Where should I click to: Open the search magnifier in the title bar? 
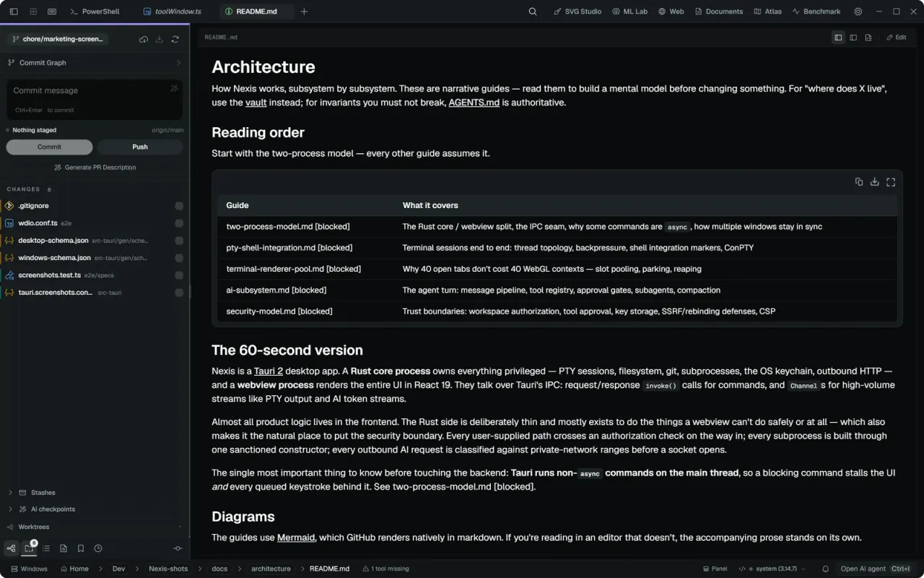(533, 12)
